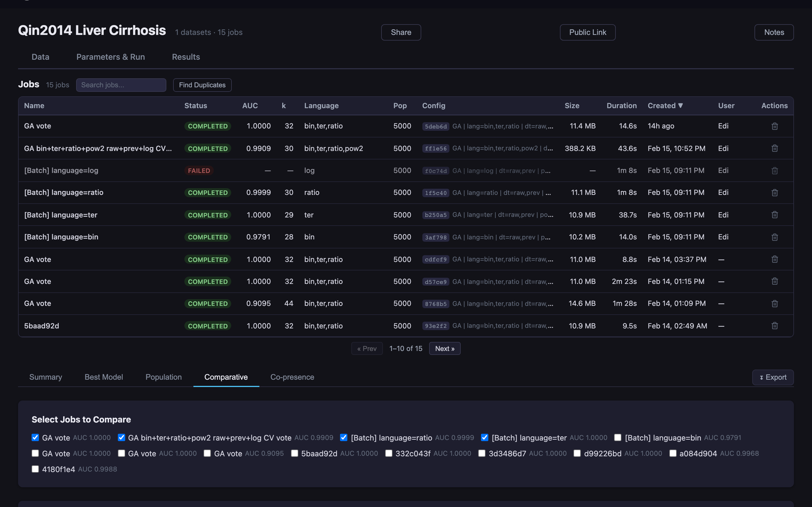Click trash icon for [Batch] language=log job
This screenshot has height=507, width=812.
click(775, 171)
